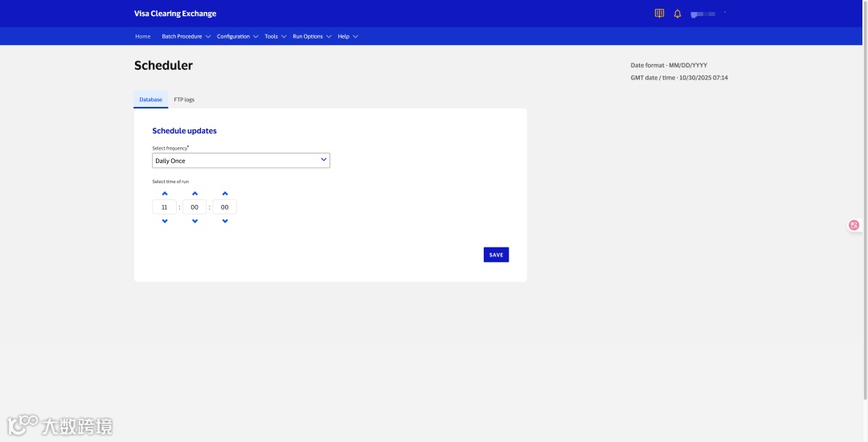This screenshot has height=442, width=868.
Task: Increase the hours value with up arrow
Action: coord(165,194)
